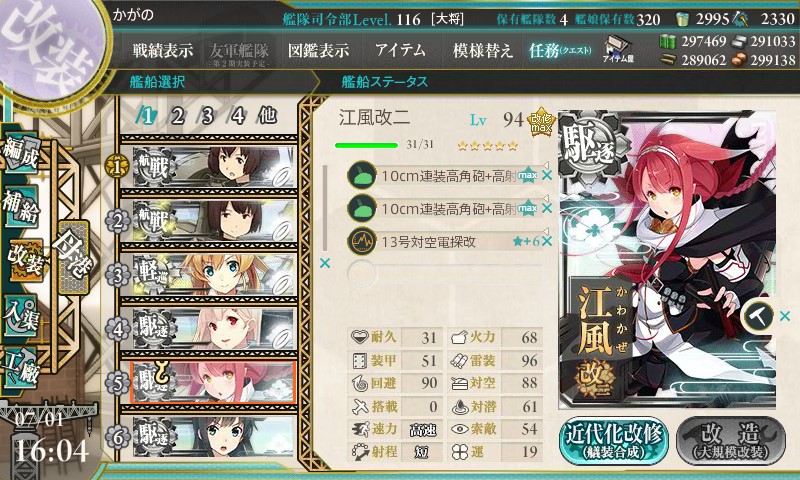Open the 任務 quest menu
The width and height of the screenshot is (800, 480).
pyautogui.click(x=560, y=50)
